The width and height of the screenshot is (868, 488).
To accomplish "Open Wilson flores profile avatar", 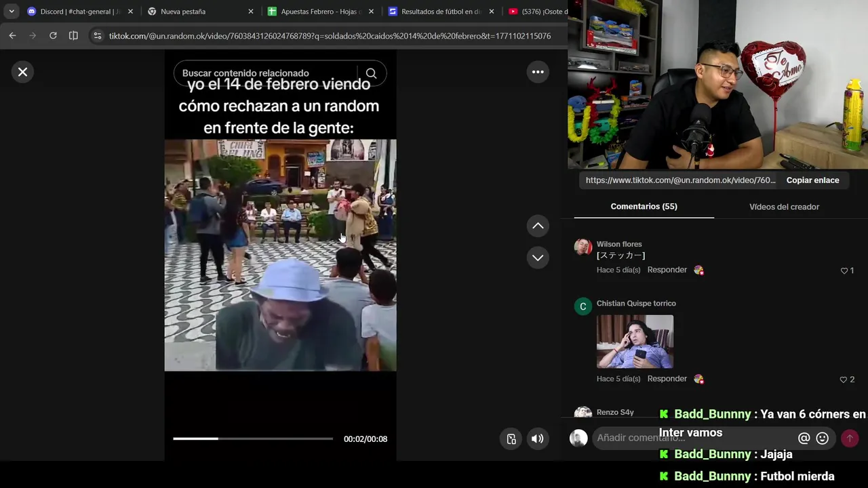I will pos(583,247).
